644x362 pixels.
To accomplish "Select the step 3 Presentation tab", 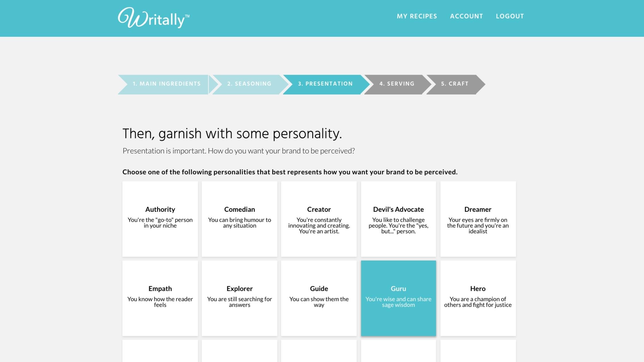I will point(325,84).
